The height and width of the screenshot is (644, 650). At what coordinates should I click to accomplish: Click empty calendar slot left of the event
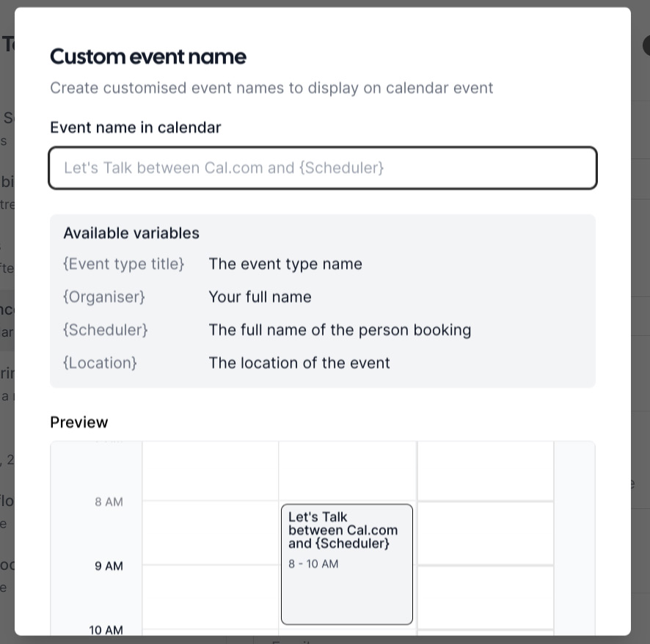[211, 533]
